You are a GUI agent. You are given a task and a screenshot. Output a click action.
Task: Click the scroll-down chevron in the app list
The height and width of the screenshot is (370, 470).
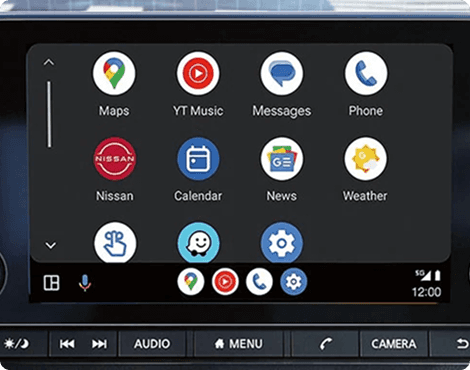point(50,246)
